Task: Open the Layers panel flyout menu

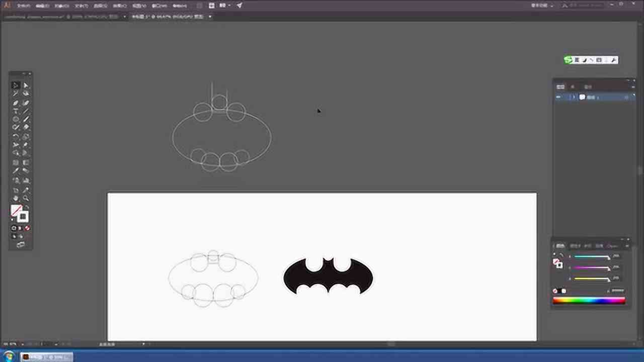Action: (633, 87)
